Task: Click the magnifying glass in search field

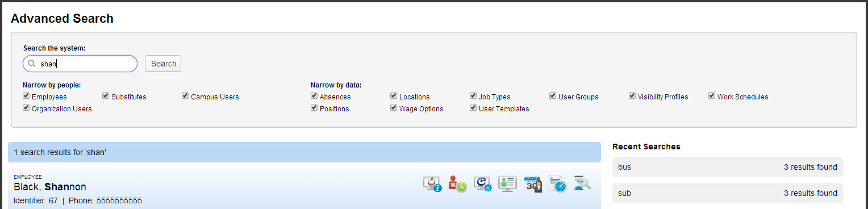Action: tap(32, 64)
